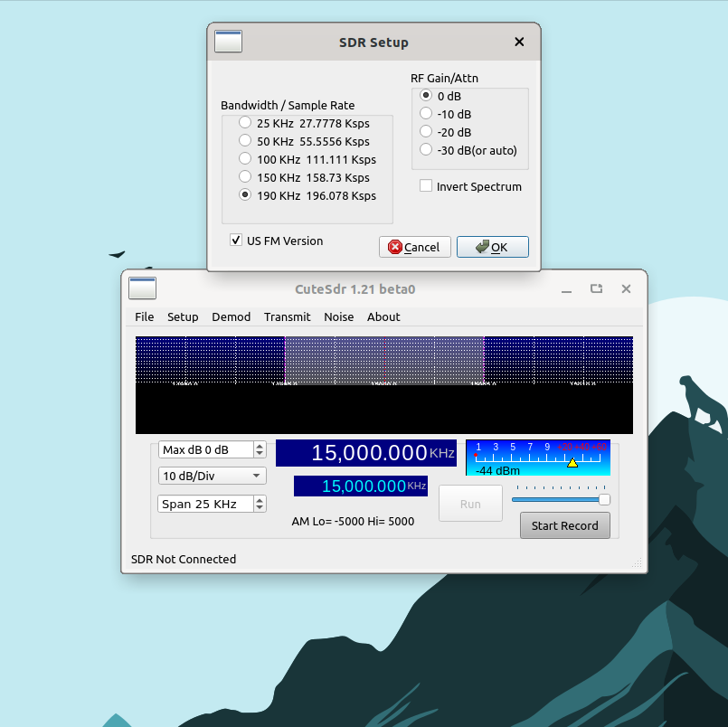Open the 10 dB/Div dropdown
This screenshot has height=727, width=728.
click(213, 476)
